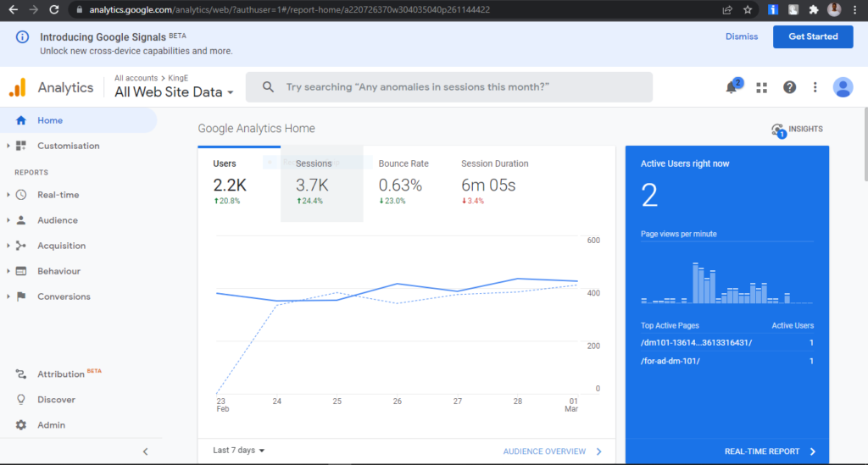This screenshot has width=868, height=465.
Task: Click the Customisation dashboard icon
Action: click(x=21, y=146)
